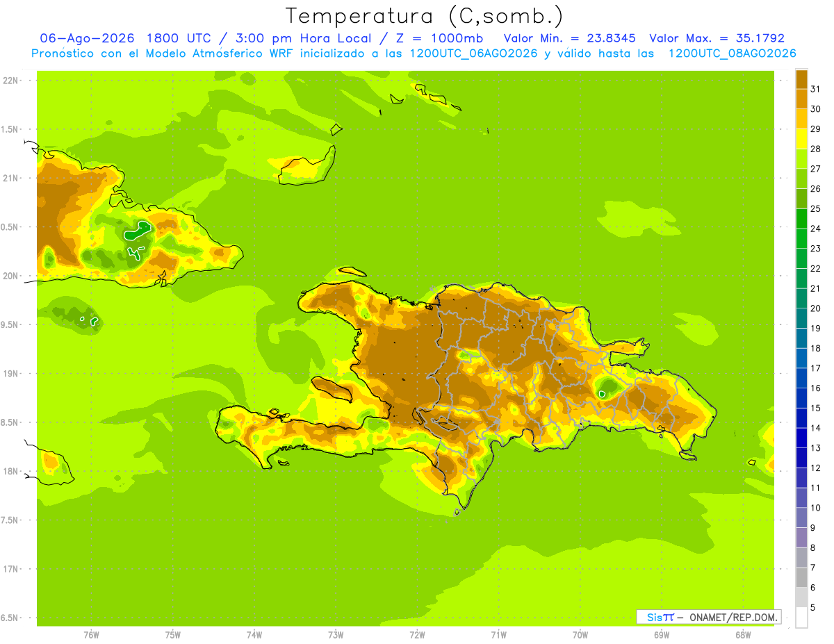
Task: Click the '6.5N' latitude axis label
Action: point(10,618)
